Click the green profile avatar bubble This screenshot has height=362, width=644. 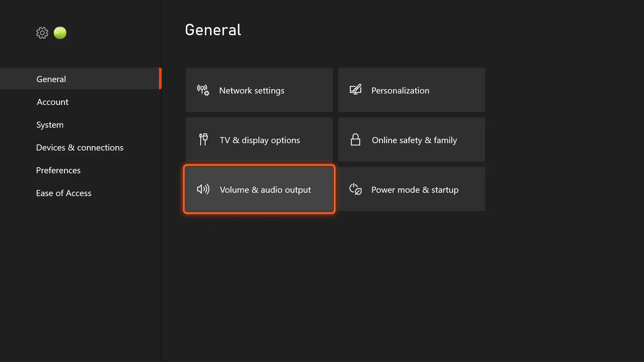(60, 33)
